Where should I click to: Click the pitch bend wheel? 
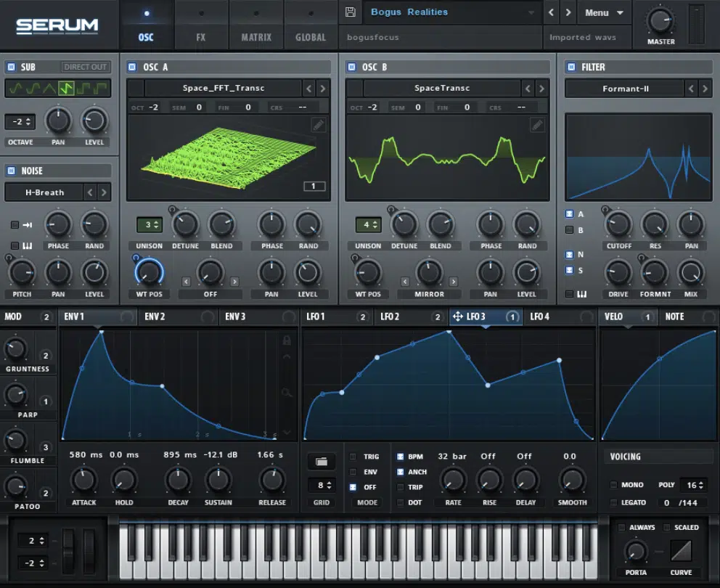coord(68,550)
